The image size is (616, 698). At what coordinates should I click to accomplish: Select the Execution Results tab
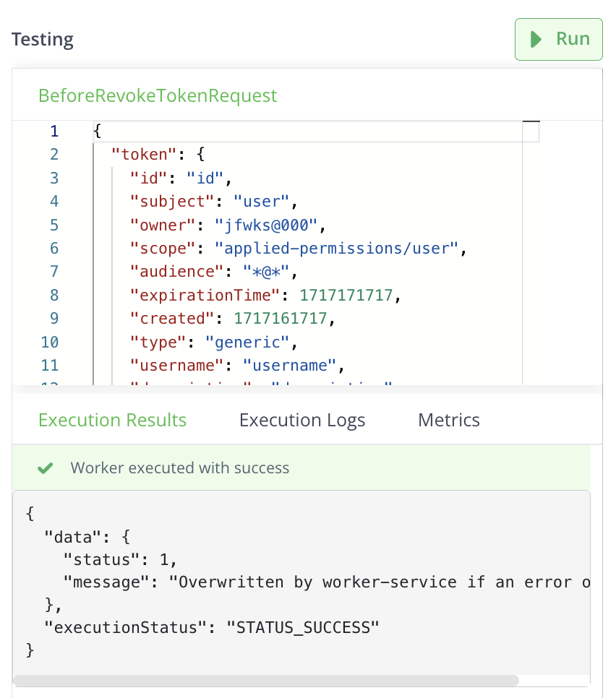pos(112,420)
